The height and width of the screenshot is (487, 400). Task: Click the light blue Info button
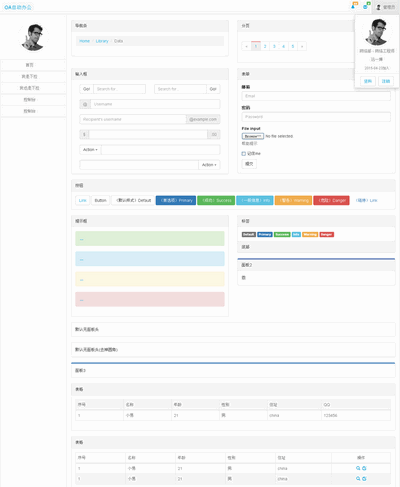point(255,200)
